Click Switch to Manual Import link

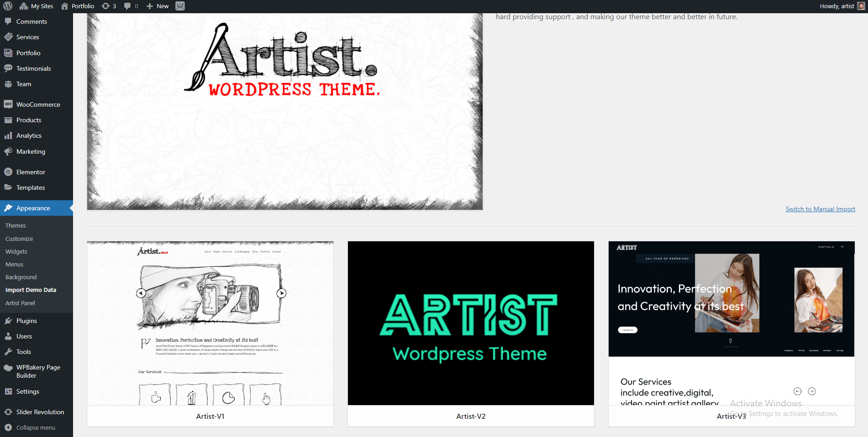pyautogui.click(x=820, y=209)
